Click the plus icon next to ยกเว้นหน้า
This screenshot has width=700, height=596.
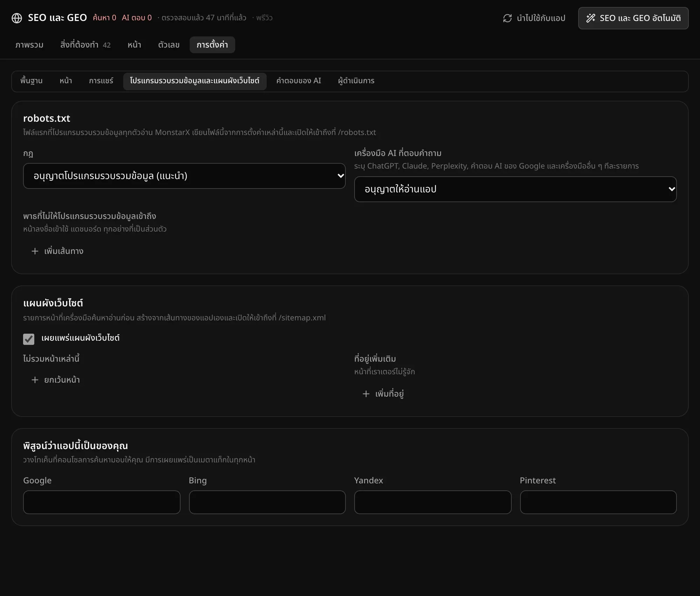[x=35, y=380]
